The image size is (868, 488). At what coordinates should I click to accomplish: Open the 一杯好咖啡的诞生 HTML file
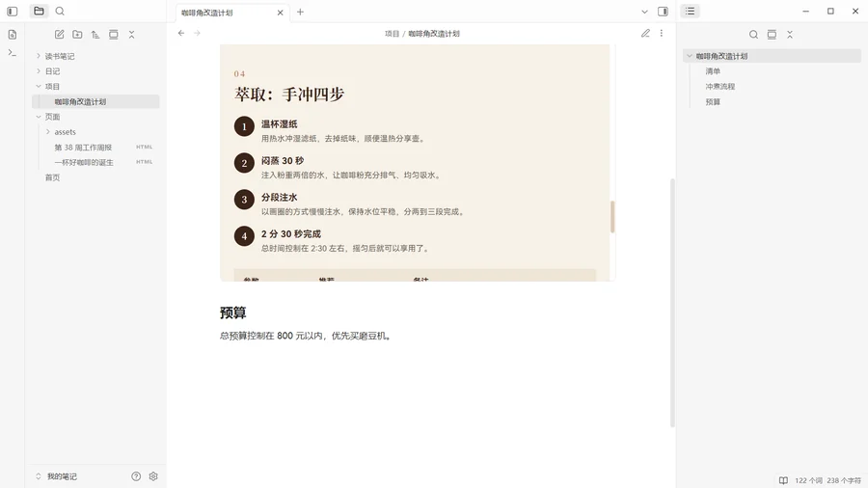tap(95, 162)
